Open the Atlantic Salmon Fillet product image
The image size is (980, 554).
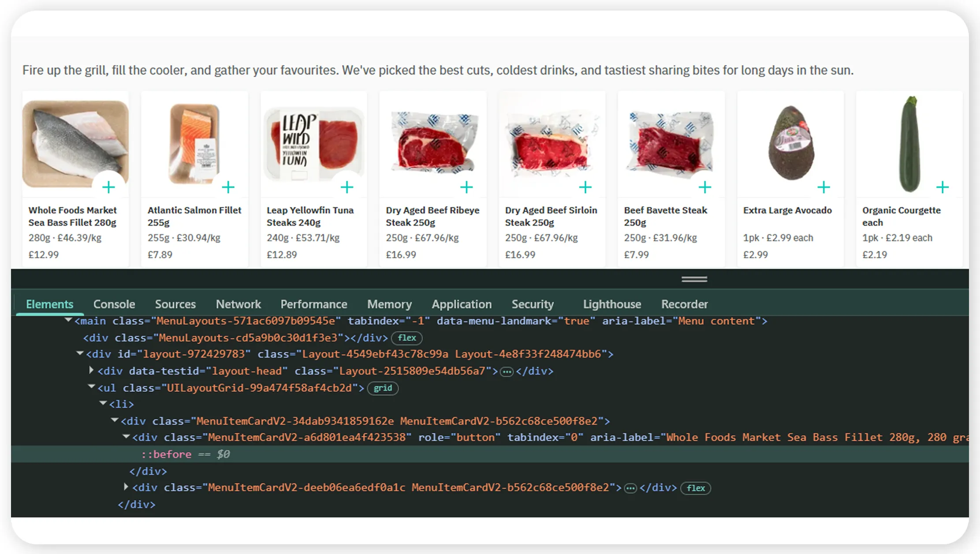click(194, 144)
